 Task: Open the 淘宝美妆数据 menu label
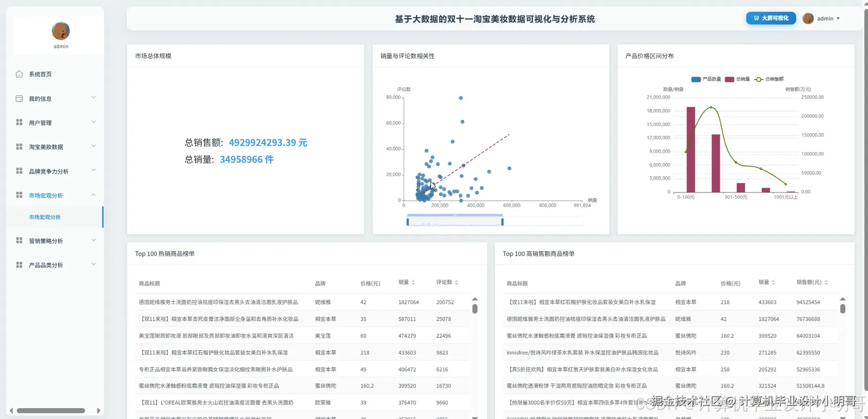tap(46, 147)
